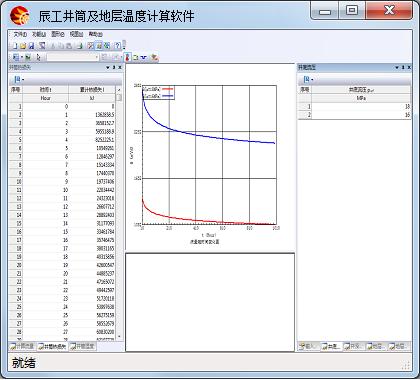Click the thermometer icon in second toolbar
This screenshot has width=420, height=380.
tap(127, 57)
